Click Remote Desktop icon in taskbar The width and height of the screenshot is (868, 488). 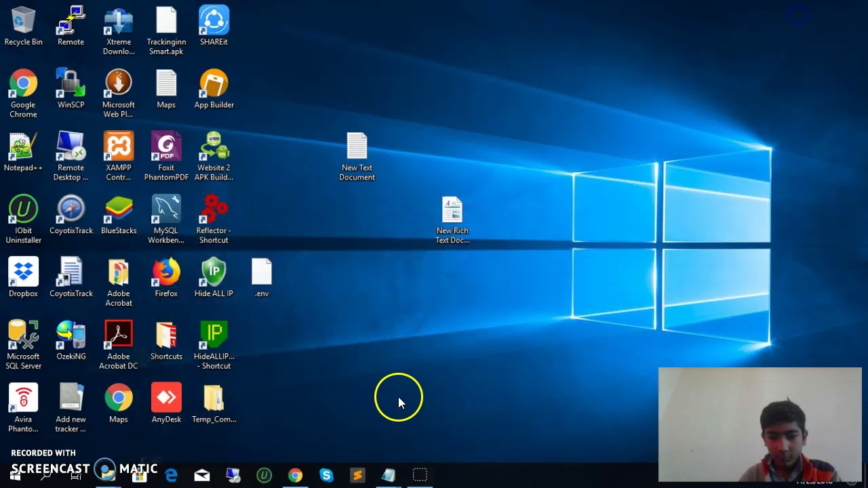[x=233, y=476]
